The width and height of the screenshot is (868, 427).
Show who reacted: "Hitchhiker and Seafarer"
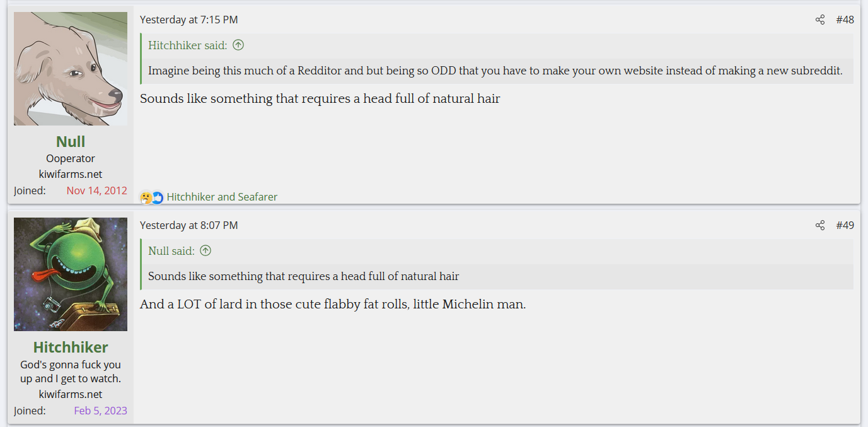[x=222, y=197]
